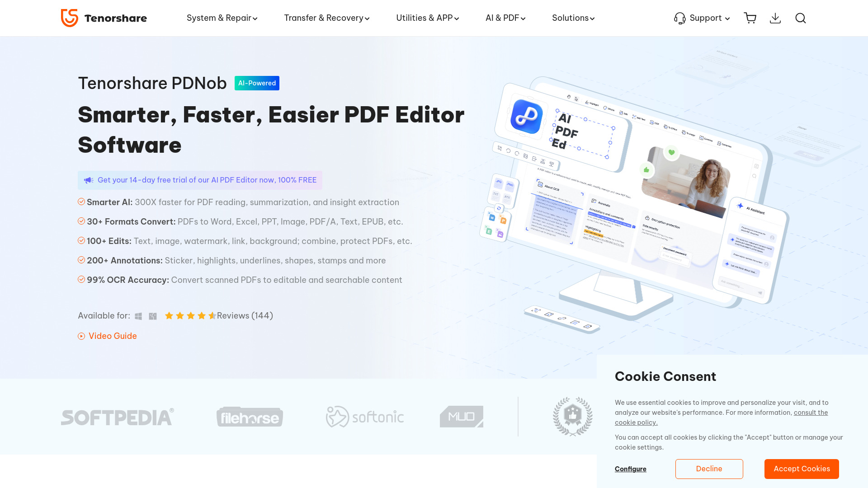This screenshot has height=488, width=868.
Task: Click the Accept Cookies button
Action: [x=802, y=469]
